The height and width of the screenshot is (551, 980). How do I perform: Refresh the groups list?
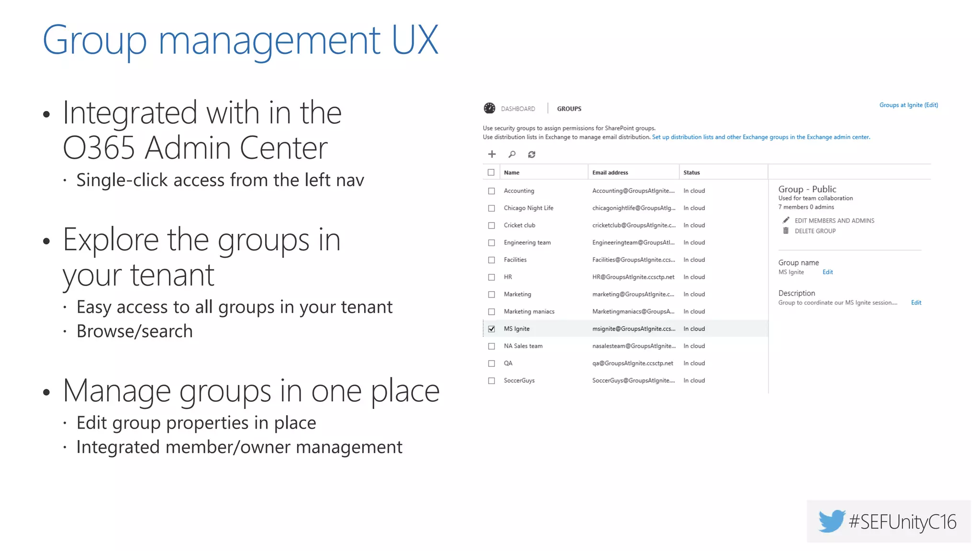pos(532,154)
